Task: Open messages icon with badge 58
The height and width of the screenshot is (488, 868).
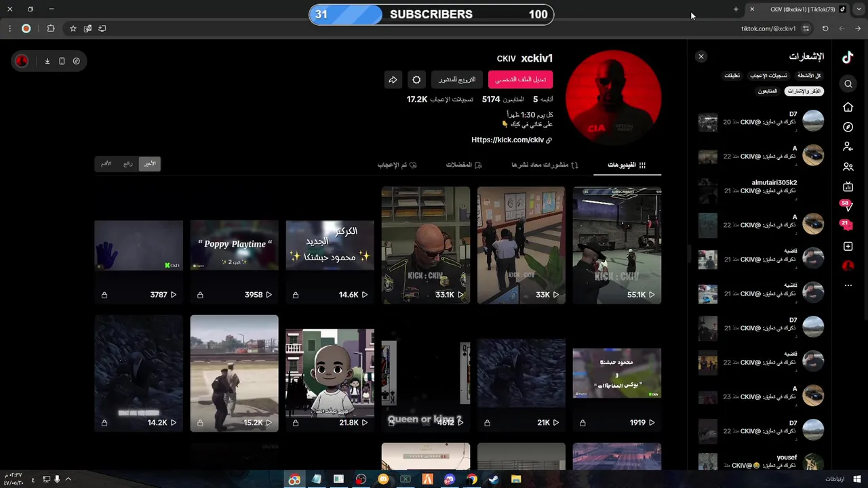Action: tap(847, 206)
